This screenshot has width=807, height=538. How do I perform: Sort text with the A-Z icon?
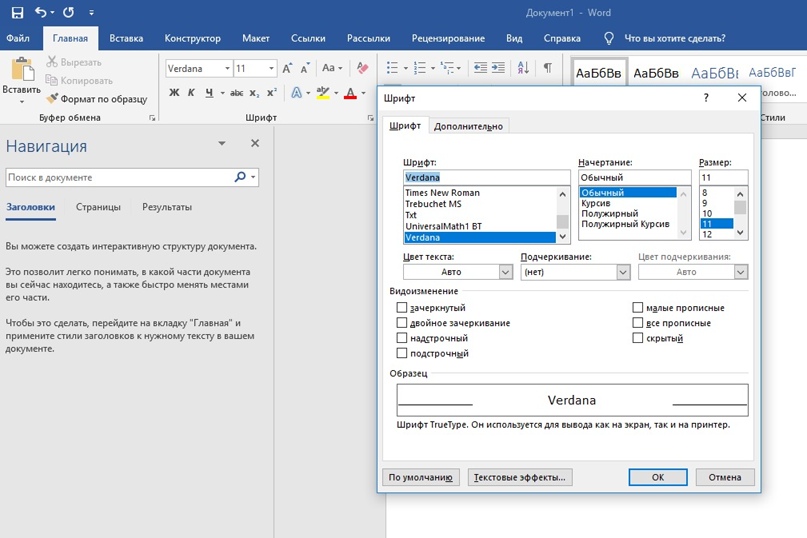(x=523, y=68)
